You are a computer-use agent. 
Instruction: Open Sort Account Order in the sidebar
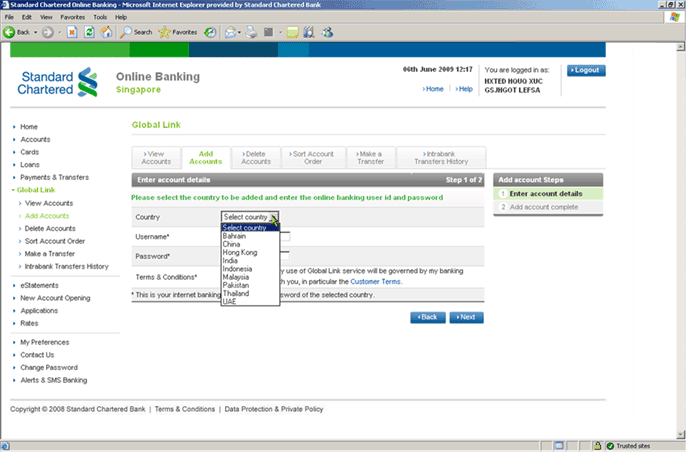(55, 241)
